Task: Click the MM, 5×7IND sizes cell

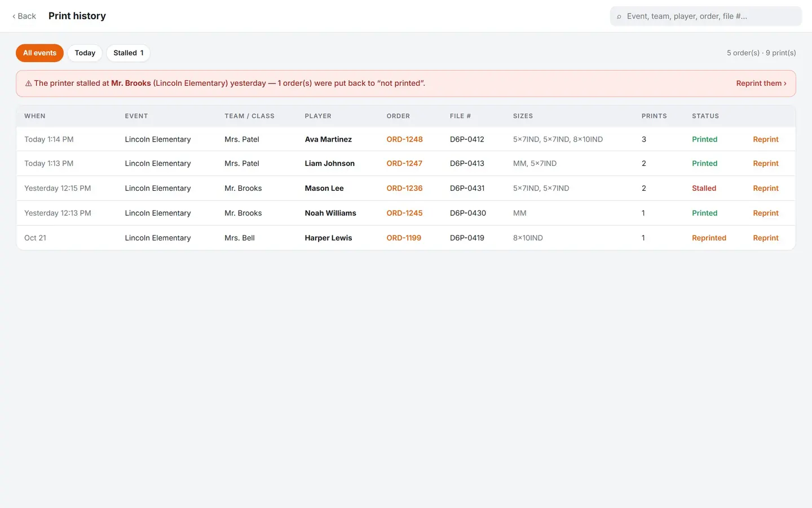Action: 535,164
